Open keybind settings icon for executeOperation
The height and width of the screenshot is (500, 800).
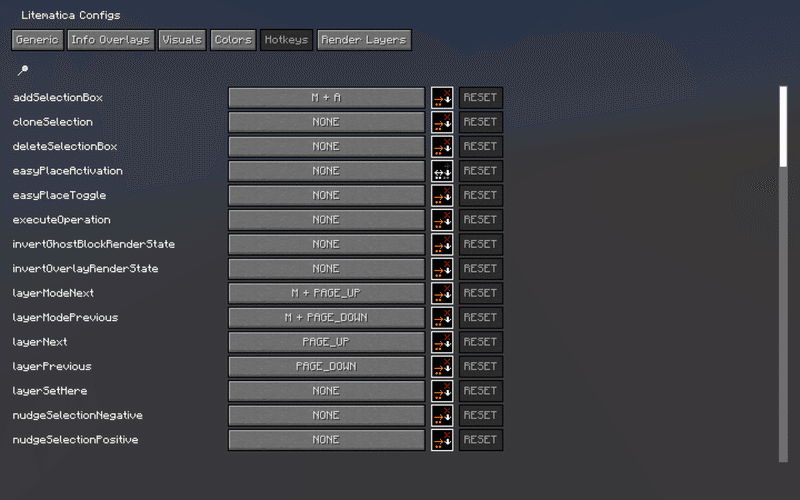(x=442, y=220)
